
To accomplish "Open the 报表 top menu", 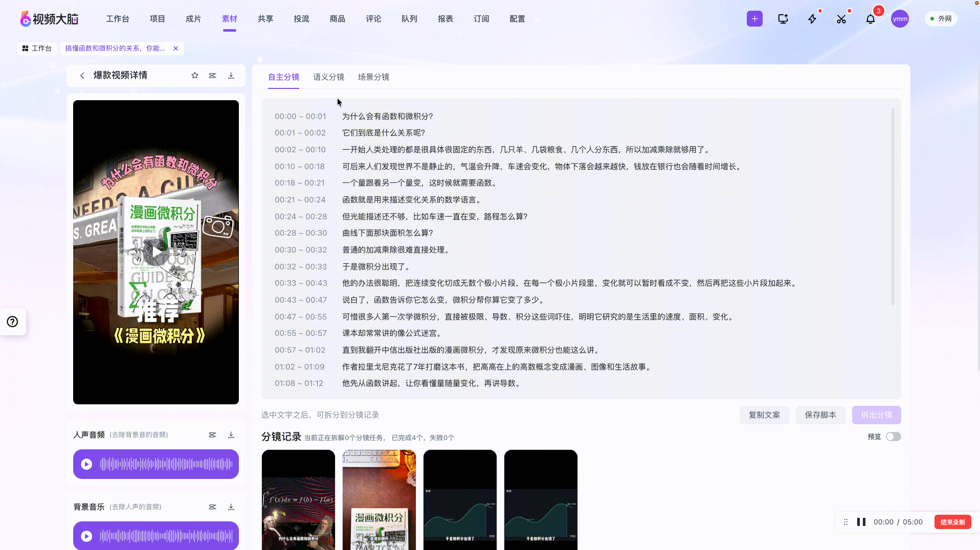I will [x=446, y=19].
